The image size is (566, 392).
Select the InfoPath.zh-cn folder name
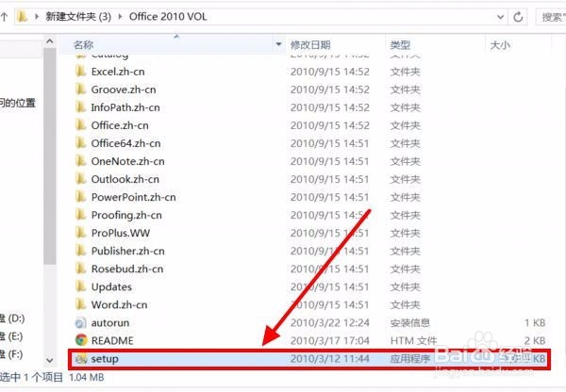coord(125,107)
